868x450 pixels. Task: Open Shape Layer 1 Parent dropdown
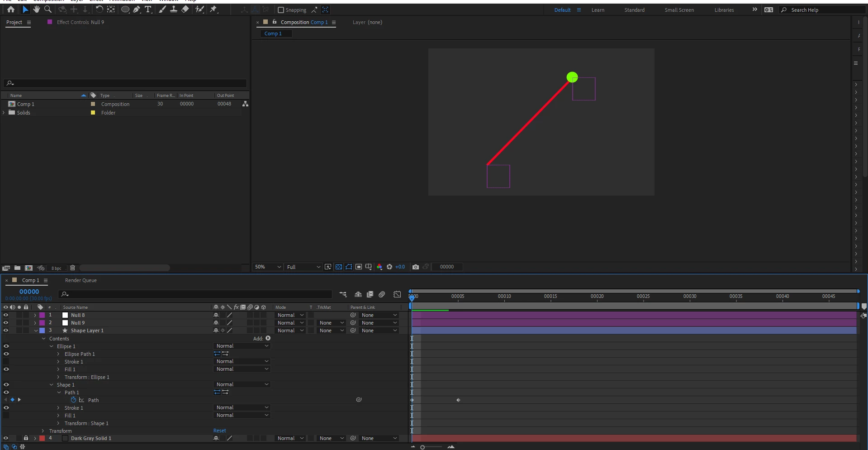(x=379, y=330)
